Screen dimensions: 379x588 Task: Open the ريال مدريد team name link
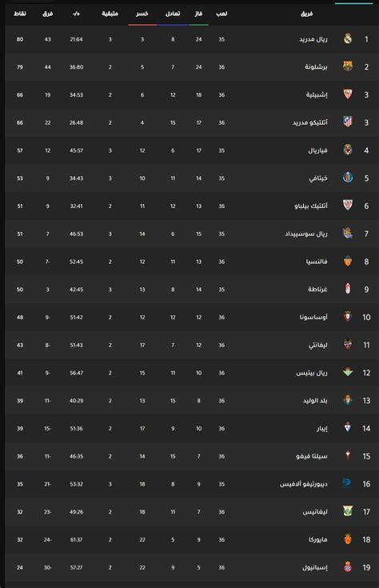click(x=313, y=39)
